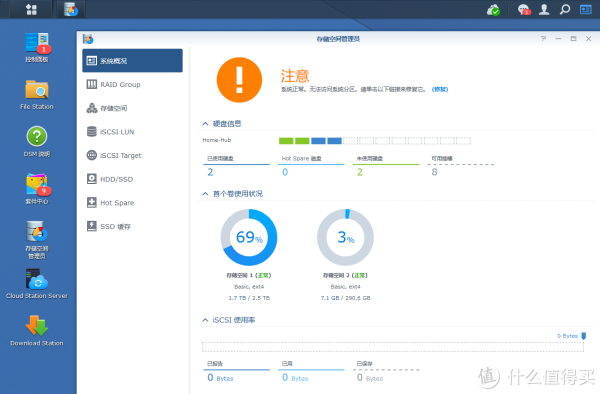Click the 7.1 GB / 290.6 GB capacity text
This screenshot has width=600, height=394.
(346, 298)
